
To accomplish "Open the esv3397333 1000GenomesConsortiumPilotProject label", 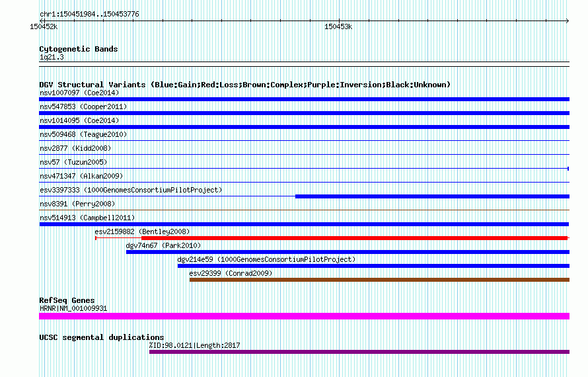I will (131, 190).
